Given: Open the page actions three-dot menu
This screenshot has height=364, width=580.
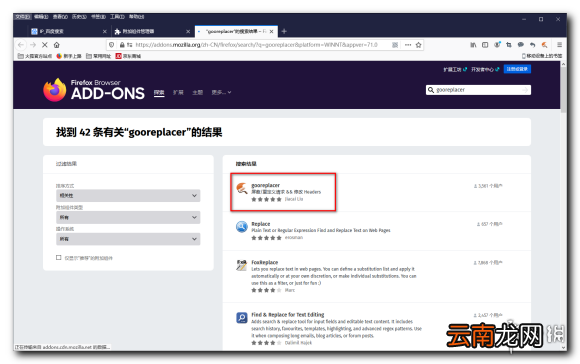Looking at the screenshot, I should [x=408, y=45].
